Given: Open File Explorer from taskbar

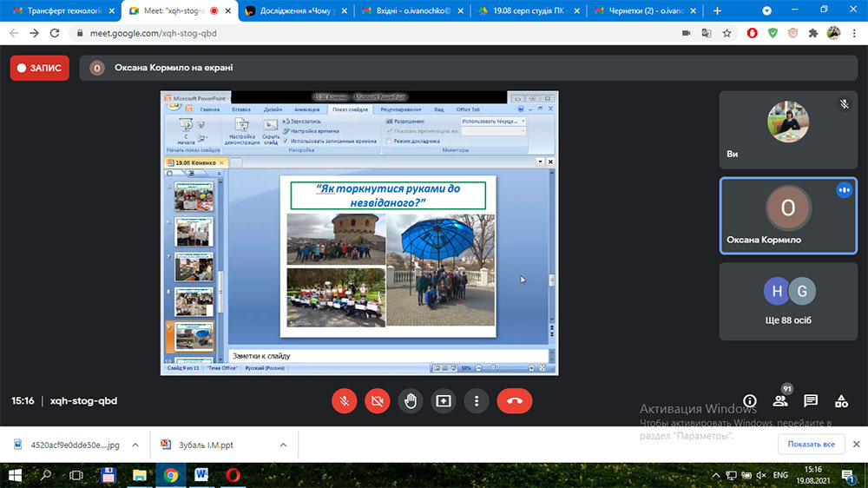Looking at the screenshot, I should tap(139, 475).
